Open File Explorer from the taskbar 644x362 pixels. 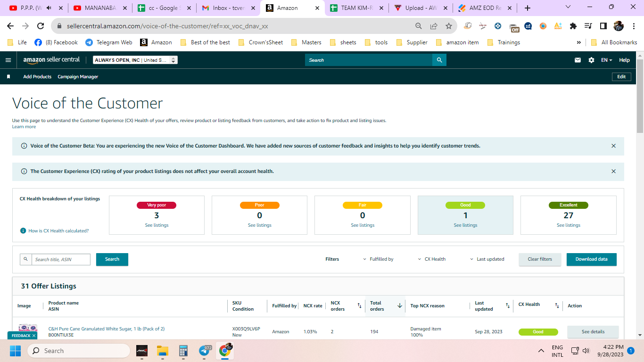[x=163, y=351]
